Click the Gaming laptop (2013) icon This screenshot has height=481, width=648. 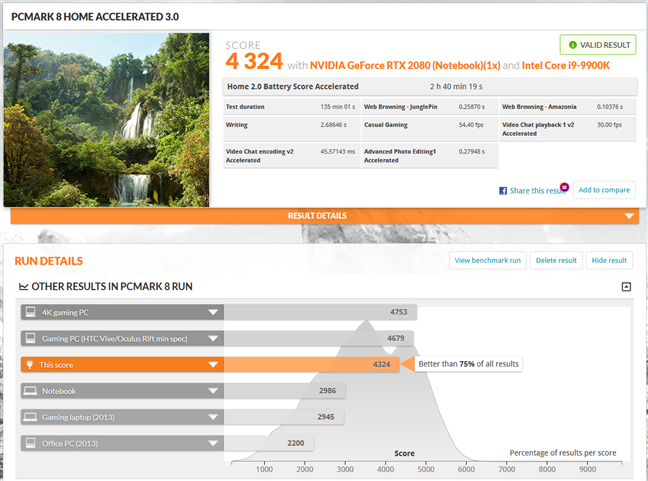30,417
